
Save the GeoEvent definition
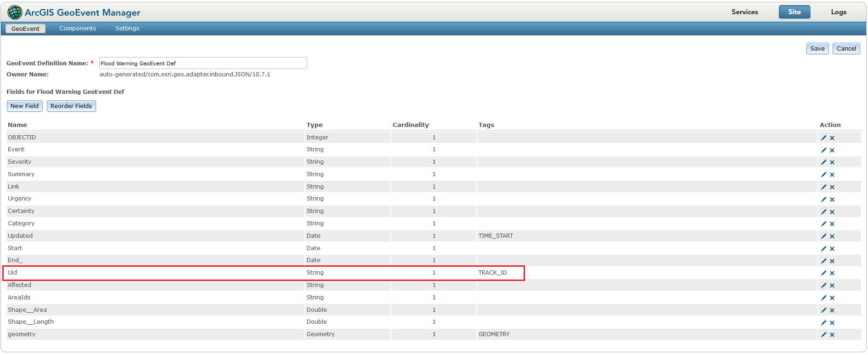coord(817,49)
